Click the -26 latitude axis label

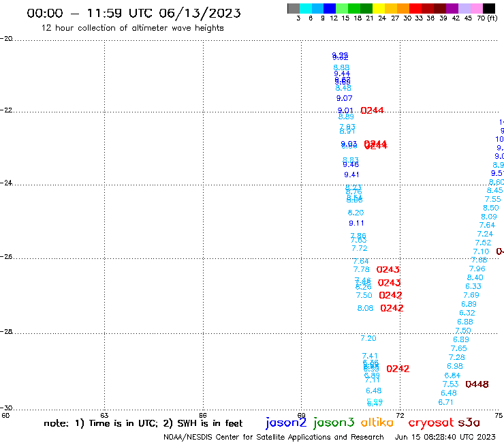pos(6,256)
